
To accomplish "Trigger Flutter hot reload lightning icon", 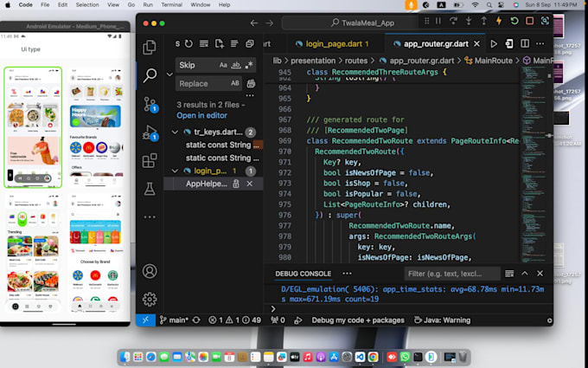I will (x=499, y=21).
